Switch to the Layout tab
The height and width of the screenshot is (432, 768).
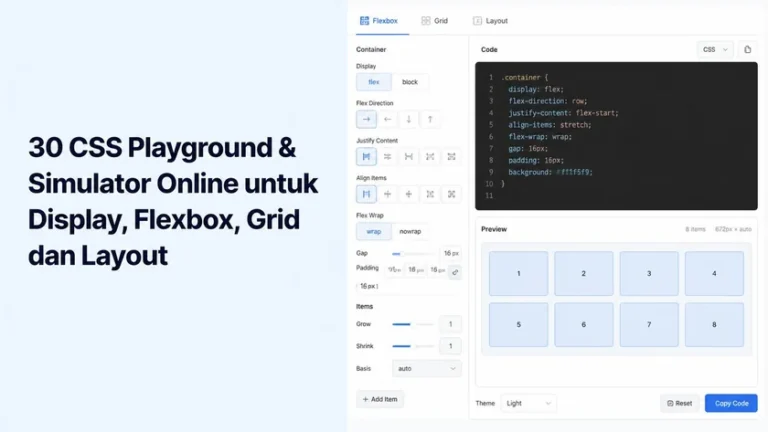pos(490,21)
